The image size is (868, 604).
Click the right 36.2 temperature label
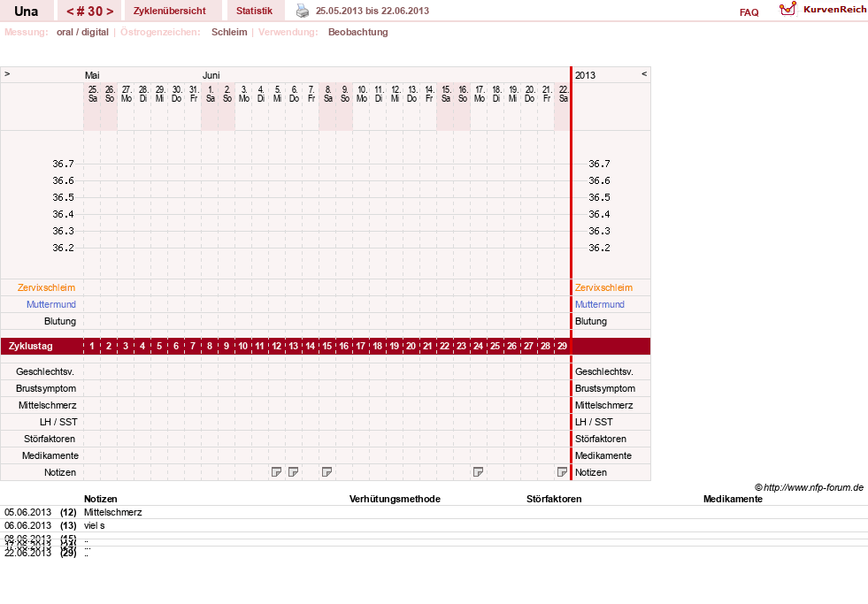pyautogui.click(x=599, y=248)
